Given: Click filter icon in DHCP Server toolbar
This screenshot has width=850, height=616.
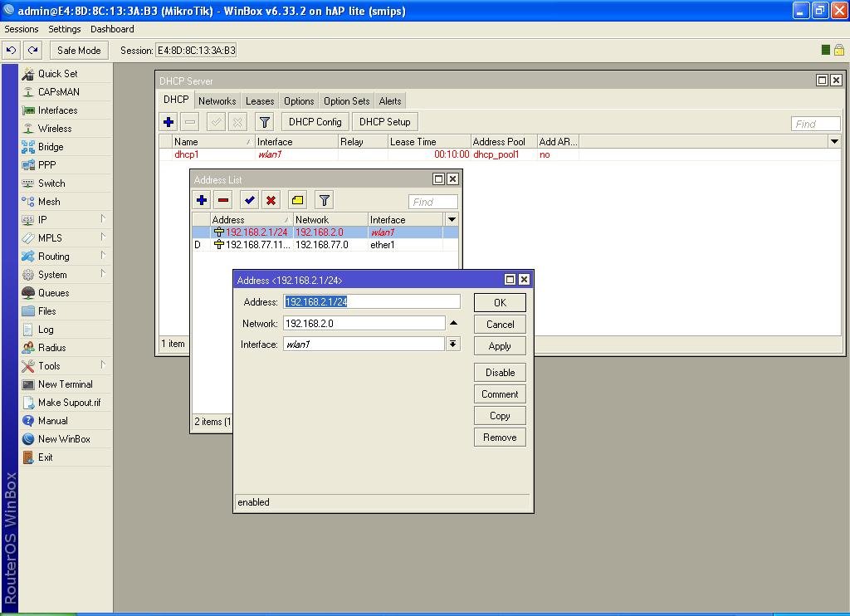Looking at the screenshot, I should [x=265, y=122].
